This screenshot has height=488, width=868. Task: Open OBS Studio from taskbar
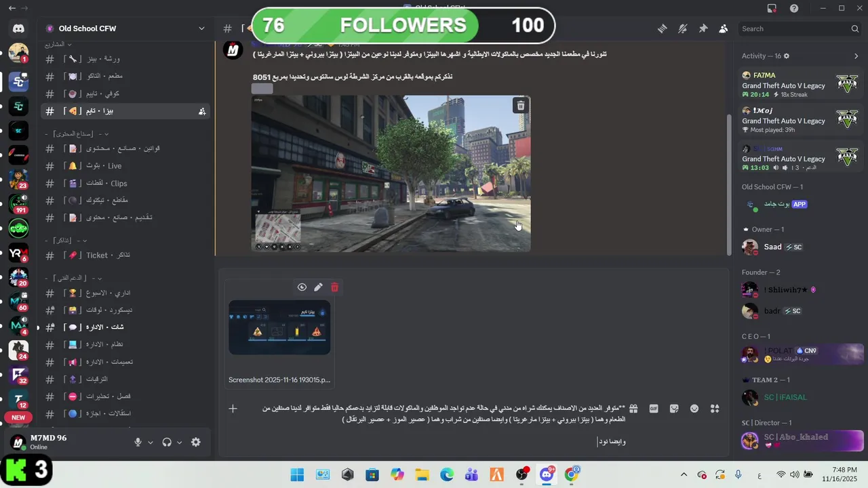pyautogui.click(x=521, y=474)
